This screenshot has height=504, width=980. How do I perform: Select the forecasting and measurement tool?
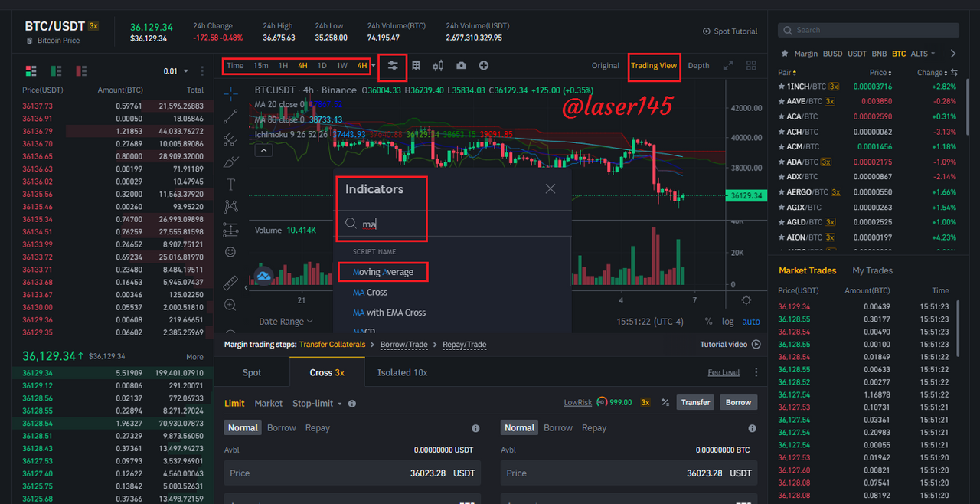click(x=230, y=230)
